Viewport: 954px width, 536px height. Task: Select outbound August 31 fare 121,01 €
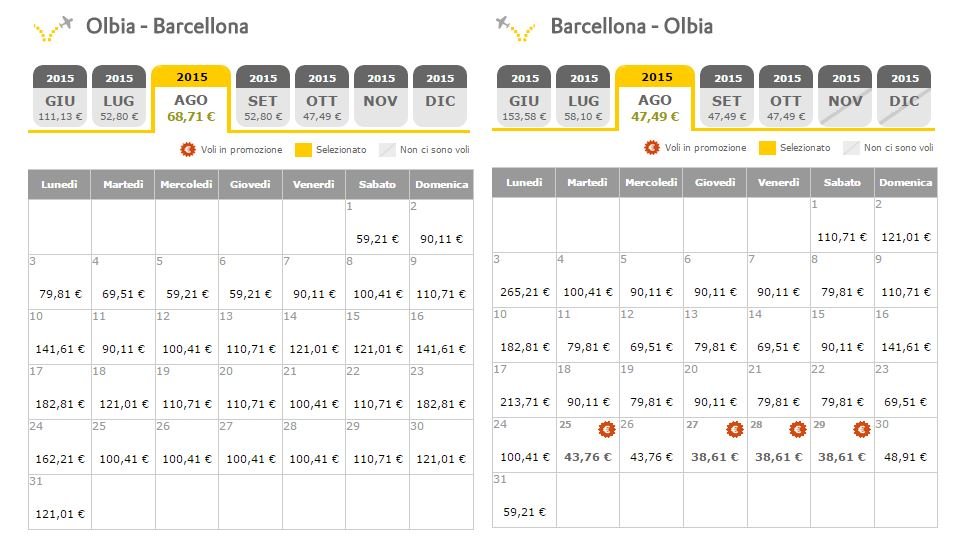click(60, 502)
